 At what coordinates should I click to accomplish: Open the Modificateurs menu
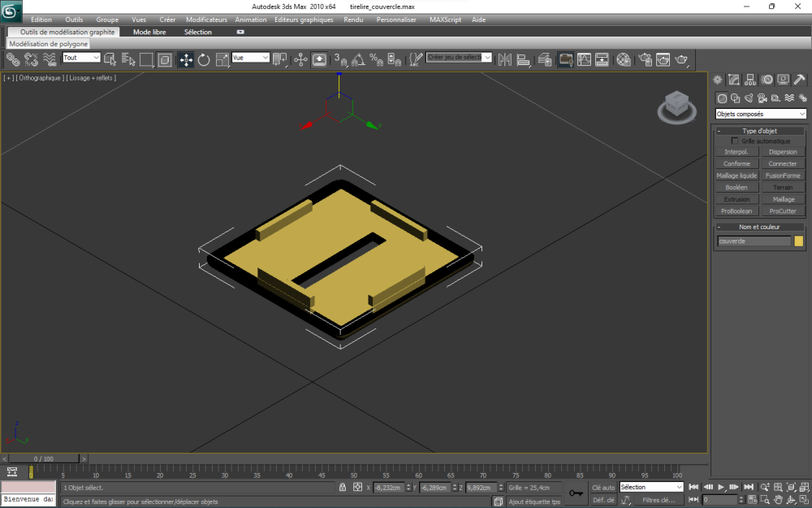click(206, 20)
